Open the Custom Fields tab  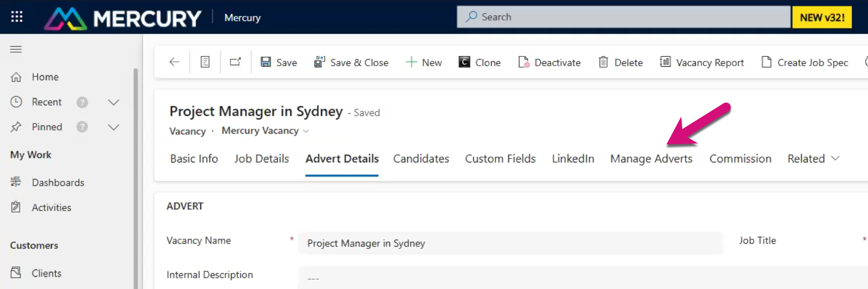(x=500, y=158)
